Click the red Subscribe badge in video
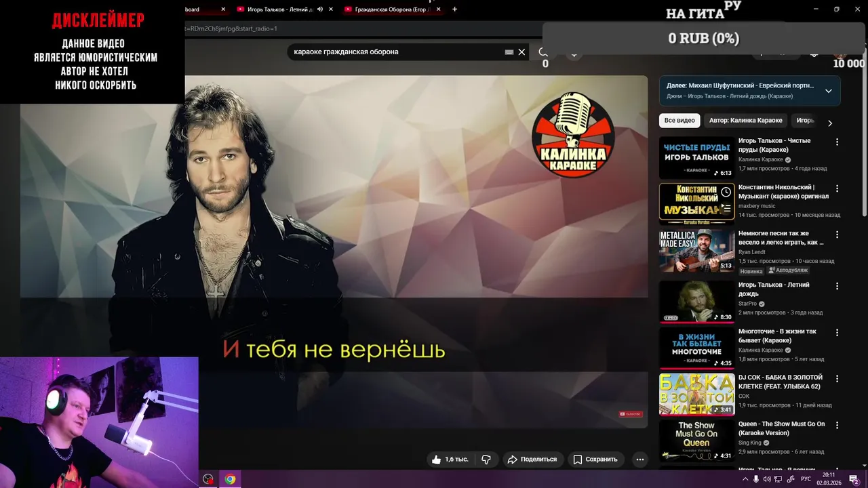 pos(630,413)
